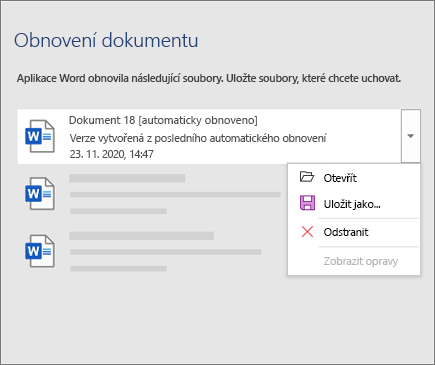Image resolution: width=435 pixels, height=365 pixels.
Task: Open the dropdown arrow for Dokument 18
Action: click(411, 136)
